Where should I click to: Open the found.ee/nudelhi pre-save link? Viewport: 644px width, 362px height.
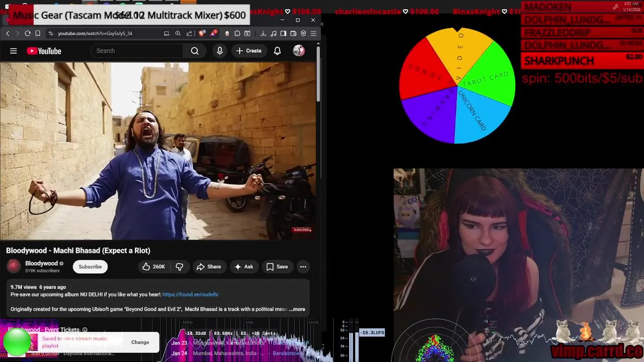(x=190, y=295)
